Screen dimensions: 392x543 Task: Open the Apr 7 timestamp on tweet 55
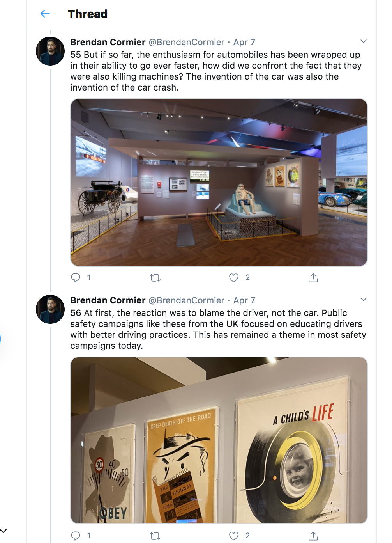tap(244, 42)
